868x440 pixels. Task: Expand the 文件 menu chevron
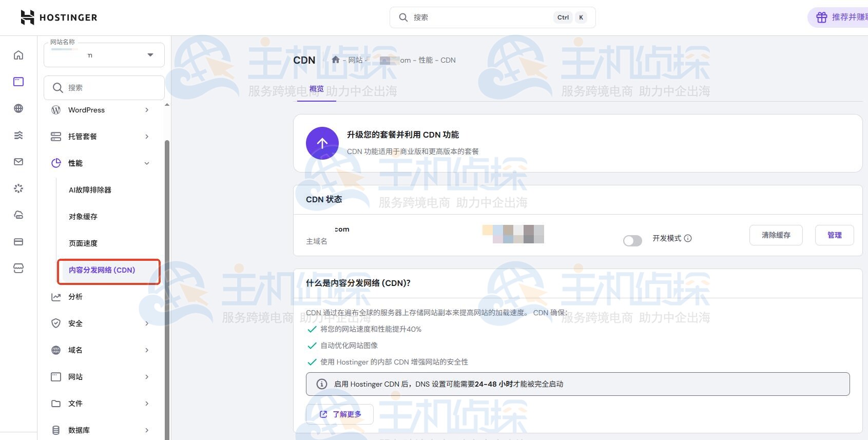pos(147,404)
